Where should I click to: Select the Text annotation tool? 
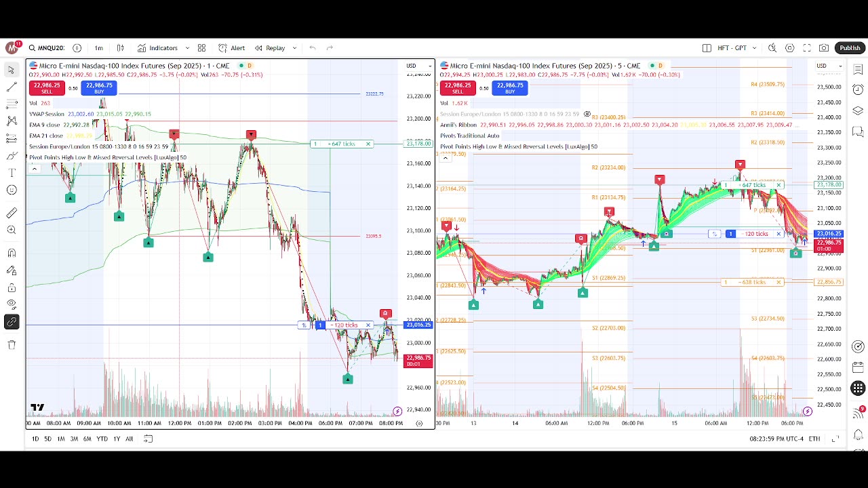[x=12, y=173]
